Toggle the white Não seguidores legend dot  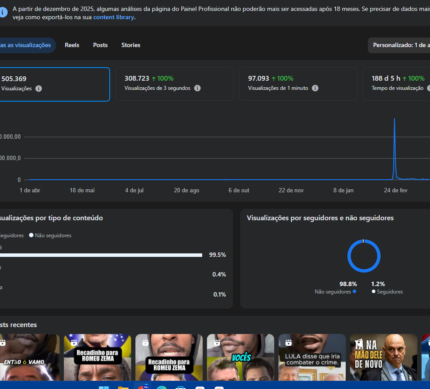point(31,235)
